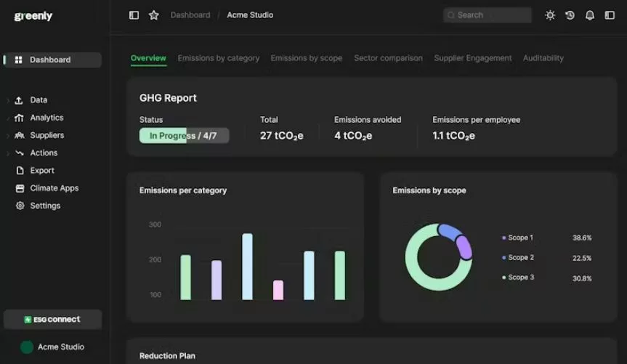627x364 pixels.
Task: Click the 38.6% value
Action: (x=582, y=238)
